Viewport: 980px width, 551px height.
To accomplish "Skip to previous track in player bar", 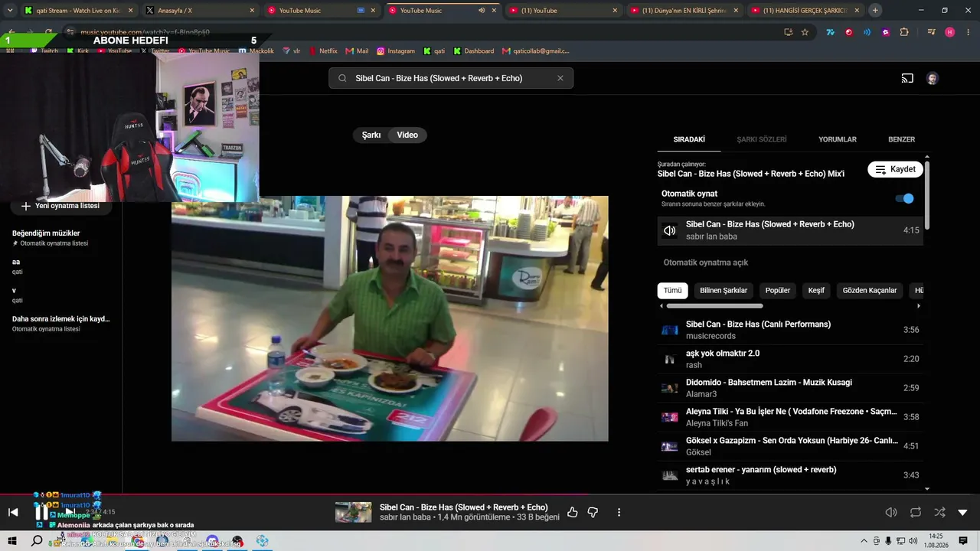I will coord(13,512).
